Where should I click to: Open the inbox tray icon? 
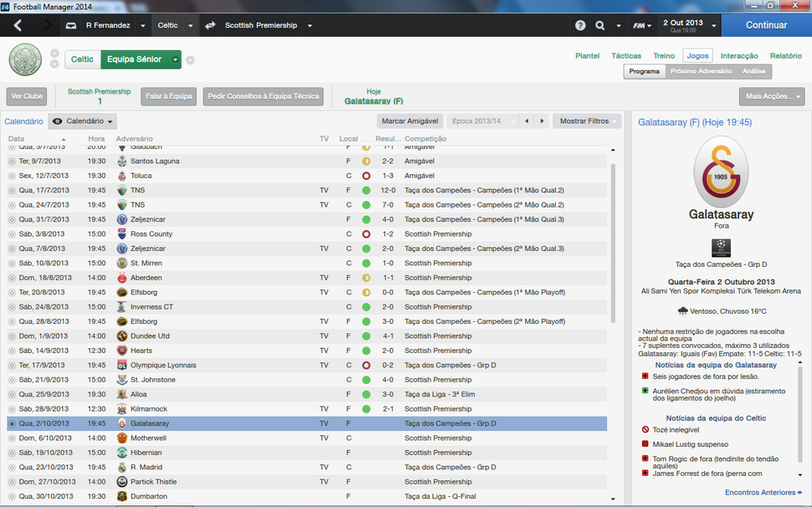(71, 25)
